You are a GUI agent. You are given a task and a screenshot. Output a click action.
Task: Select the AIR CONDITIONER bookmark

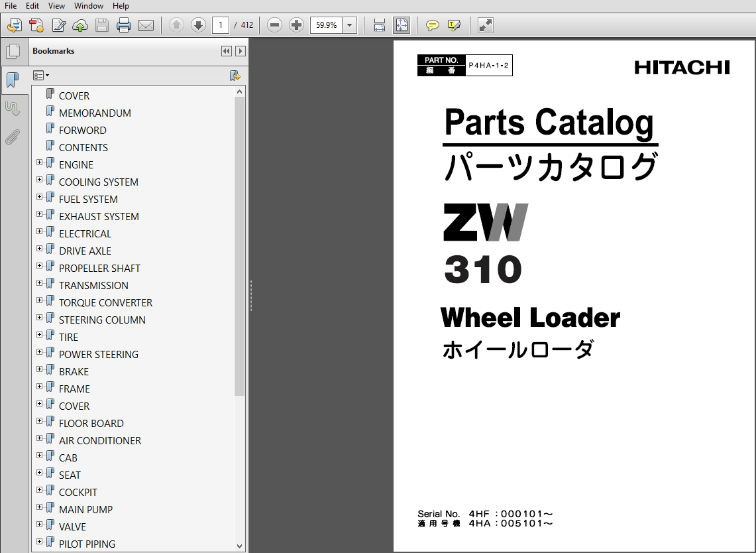(100, 440)
